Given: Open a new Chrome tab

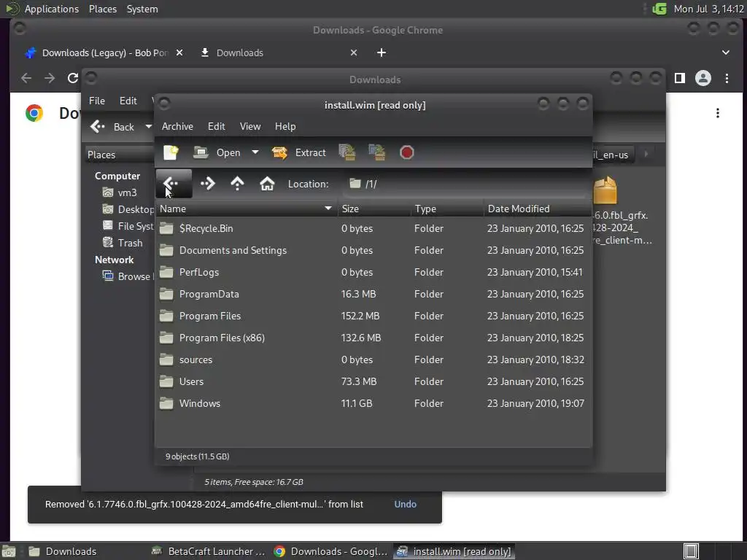Looking at the screenshot, I should 381,52.
